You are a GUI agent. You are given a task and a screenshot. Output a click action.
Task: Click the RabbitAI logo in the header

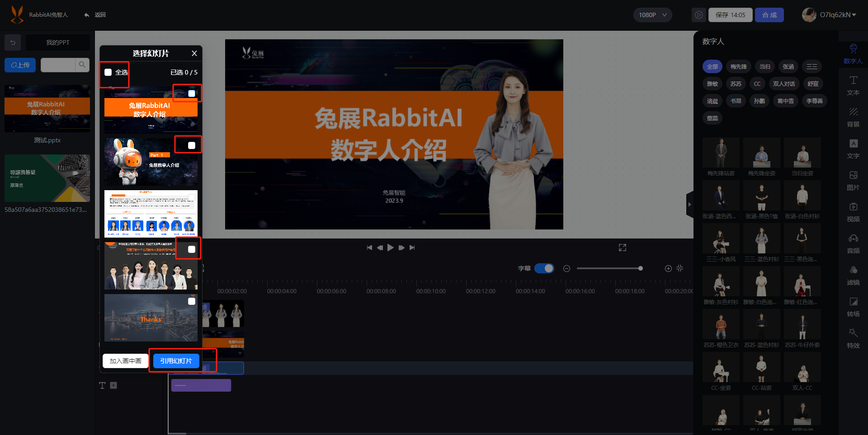click(17, 14)
